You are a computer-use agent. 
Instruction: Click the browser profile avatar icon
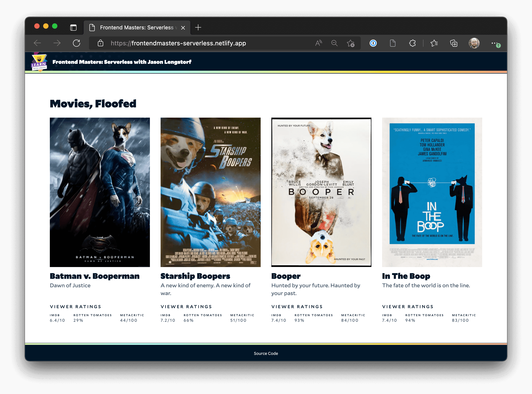(x=474, y=43)
